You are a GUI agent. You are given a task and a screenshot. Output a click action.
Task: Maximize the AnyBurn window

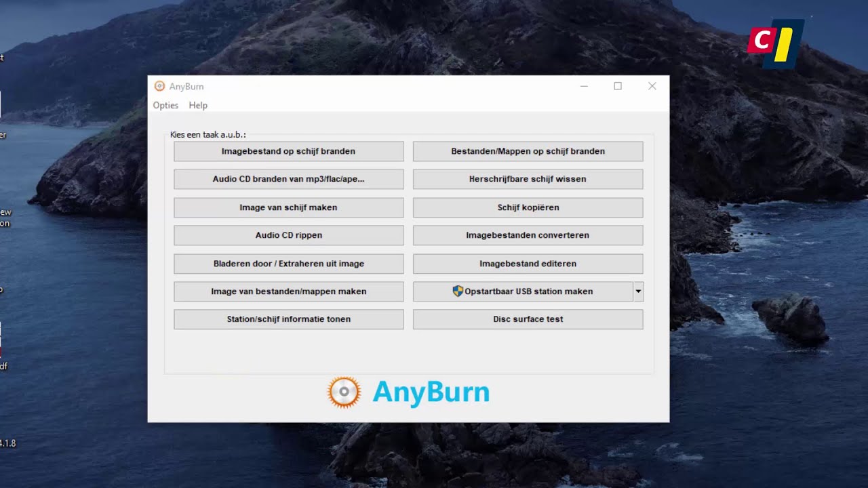[618, 86]
